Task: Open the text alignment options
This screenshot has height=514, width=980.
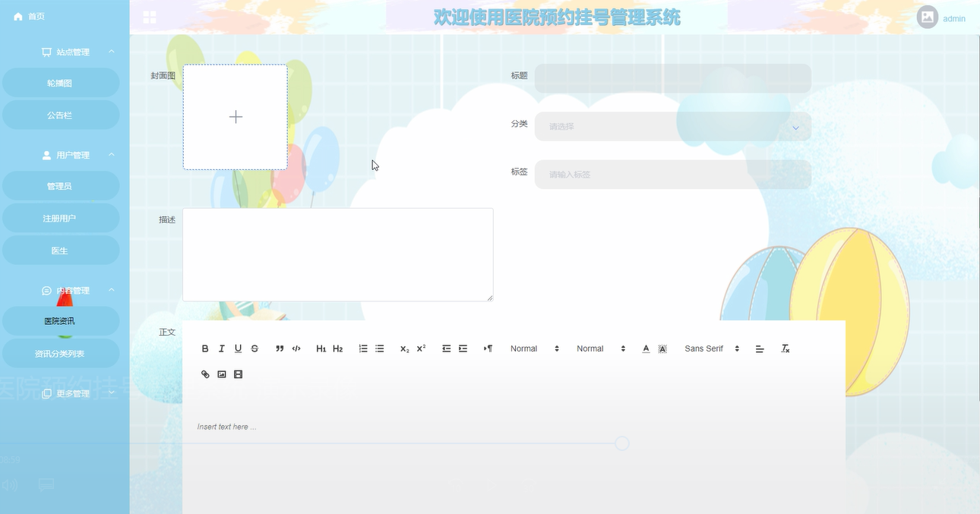Action: 760,348
